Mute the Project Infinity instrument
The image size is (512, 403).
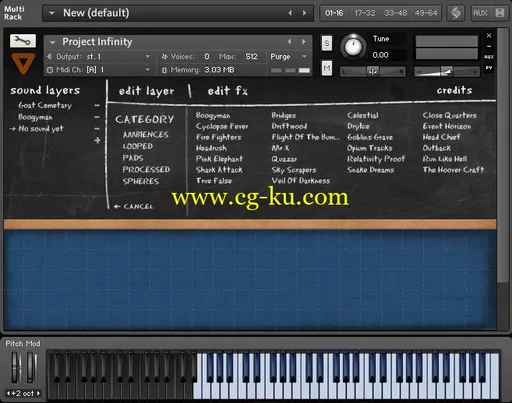pyautogui.click(x=327, y=68)
